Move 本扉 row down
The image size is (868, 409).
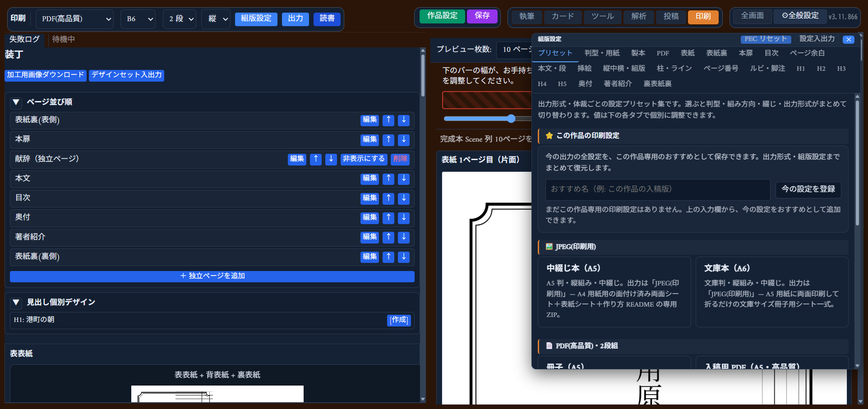click(404, 140)
